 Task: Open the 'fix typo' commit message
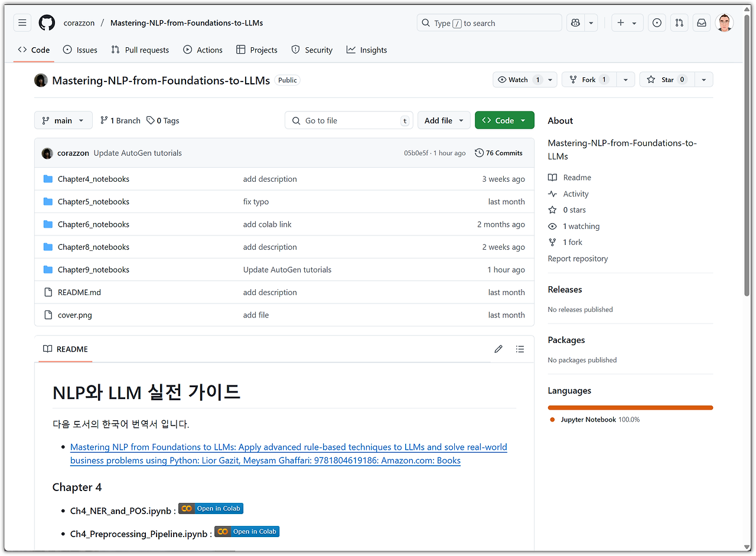pyautogui.click(x=256, y=202)
